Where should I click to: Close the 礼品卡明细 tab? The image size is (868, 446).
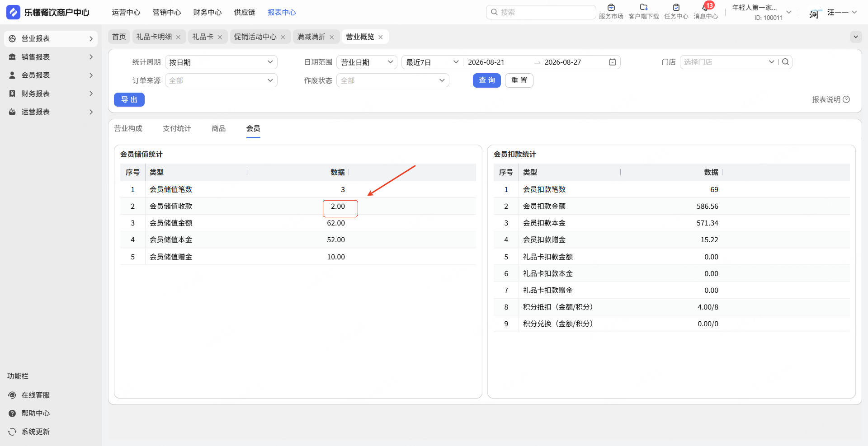click(x=178, y=37)
